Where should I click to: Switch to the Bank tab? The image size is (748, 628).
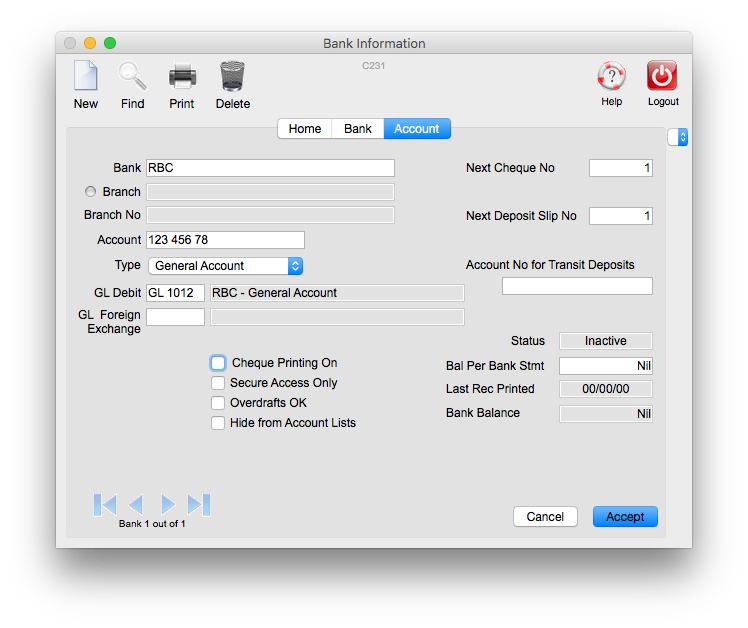point(358,129)
